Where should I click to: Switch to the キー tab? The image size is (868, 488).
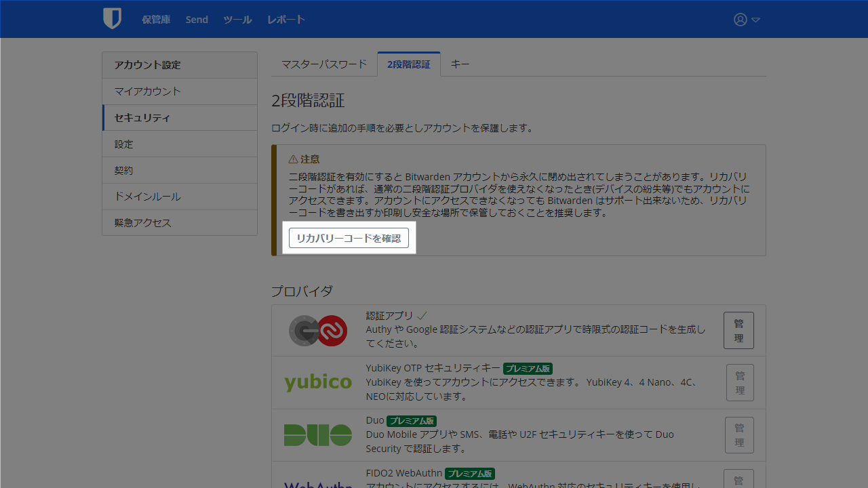460,64
